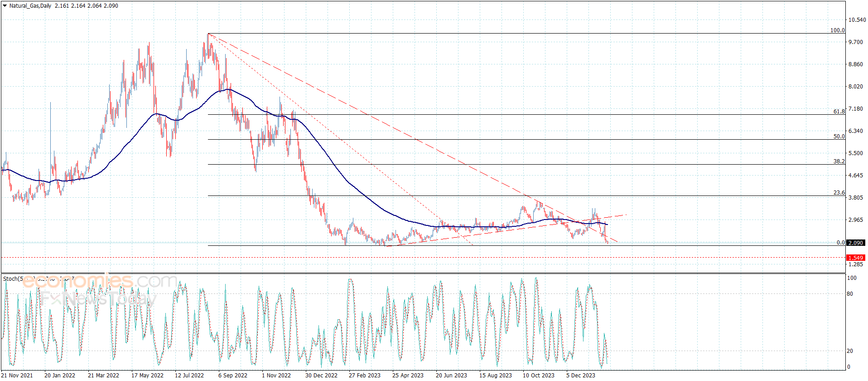Click the 8.860 price axis value
The height and width of the screenshot is (381, 868).
point(855,64)
